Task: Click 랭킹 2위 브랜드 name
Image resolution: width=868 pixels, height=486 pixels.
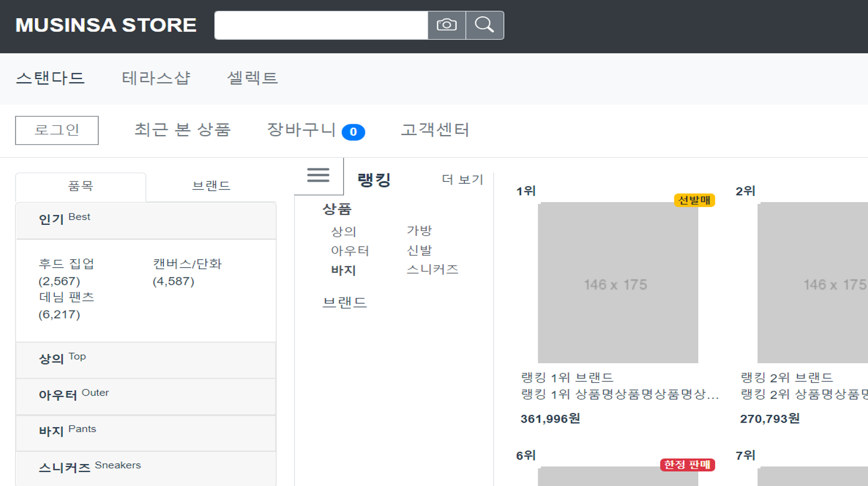Action: [x=786, y=378]
